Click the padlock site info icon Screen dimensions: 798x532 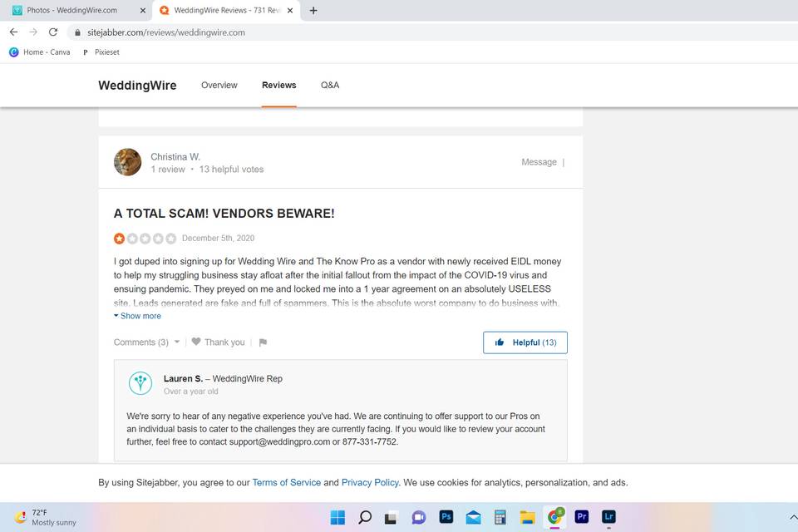[77, 32]
